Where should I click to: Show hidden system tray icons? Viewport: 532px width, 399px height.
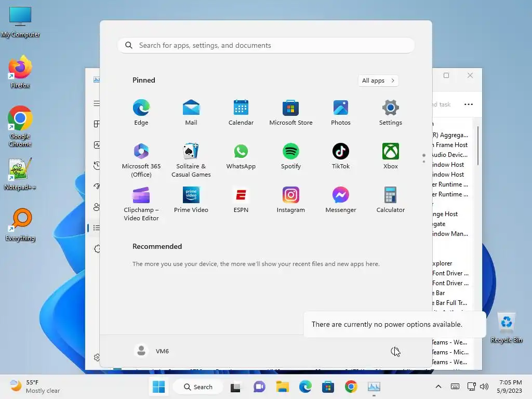coord(438,387)
